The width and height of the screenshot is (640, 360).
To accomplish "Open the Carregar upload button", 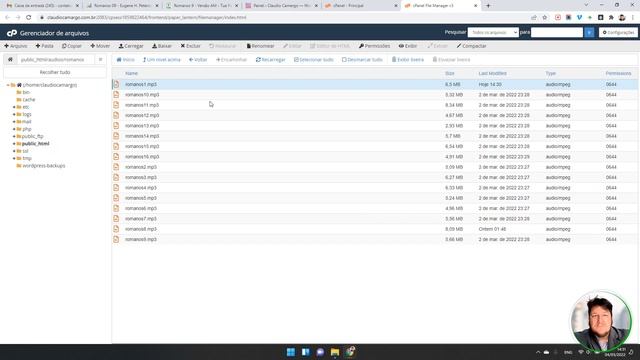I will [131, 46].
